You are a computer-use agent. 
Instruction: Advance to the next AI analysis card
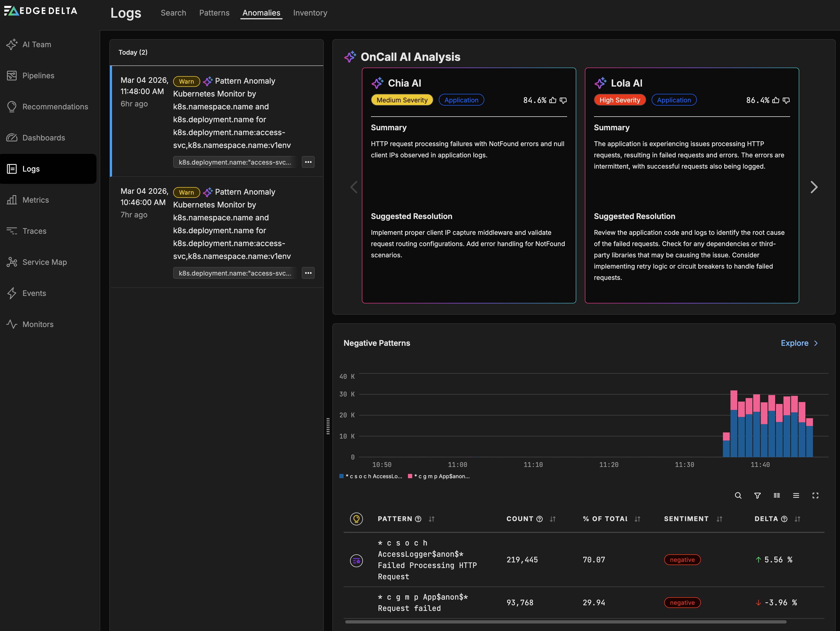coord(814,187)
